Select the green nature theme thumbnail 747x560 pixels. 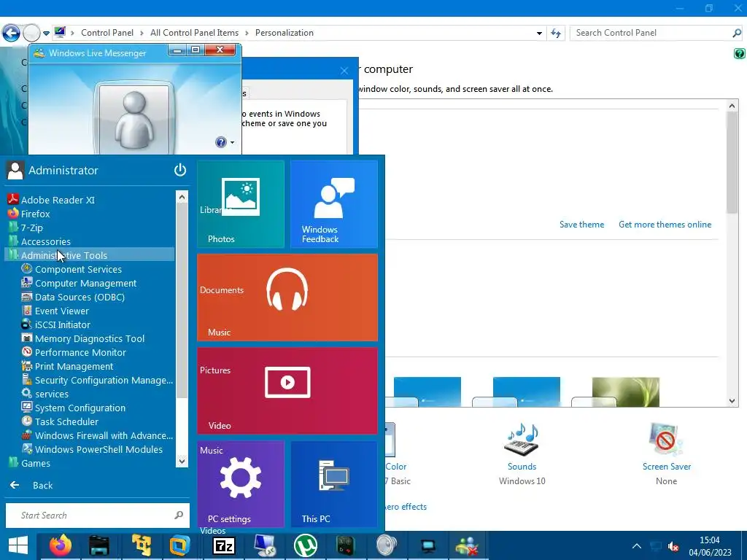(x=625, y=392)
